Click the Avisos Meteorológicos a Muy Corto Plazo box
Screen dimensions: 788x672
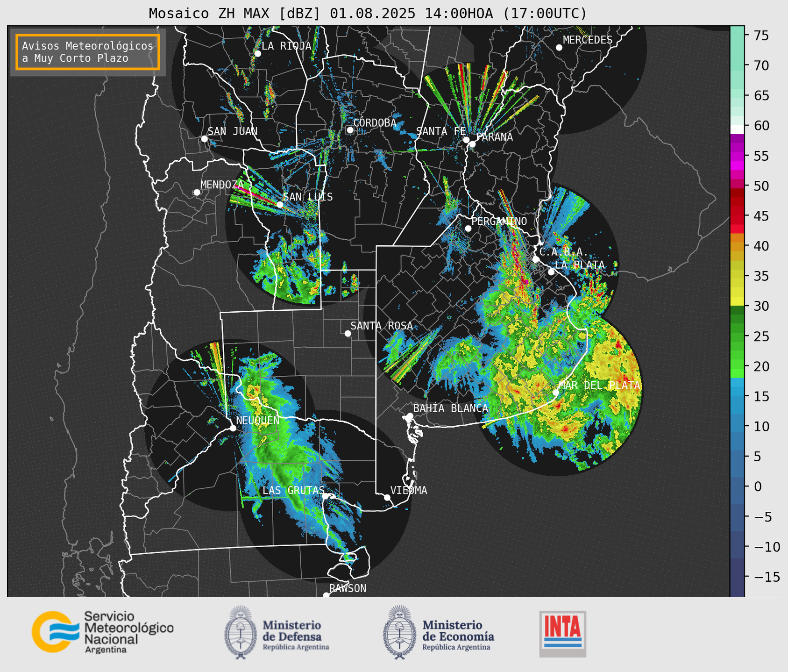coord(88,52)
